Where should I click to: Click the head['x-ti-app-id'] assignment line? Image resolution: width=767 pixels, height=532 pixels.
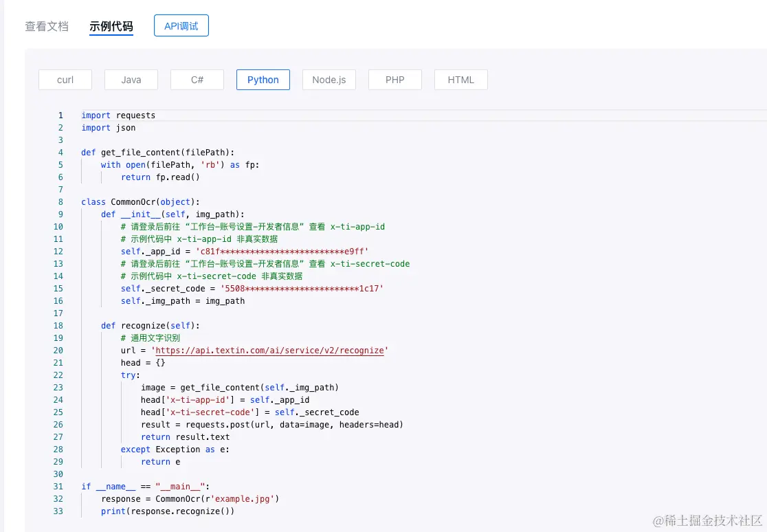pos(225,400)
